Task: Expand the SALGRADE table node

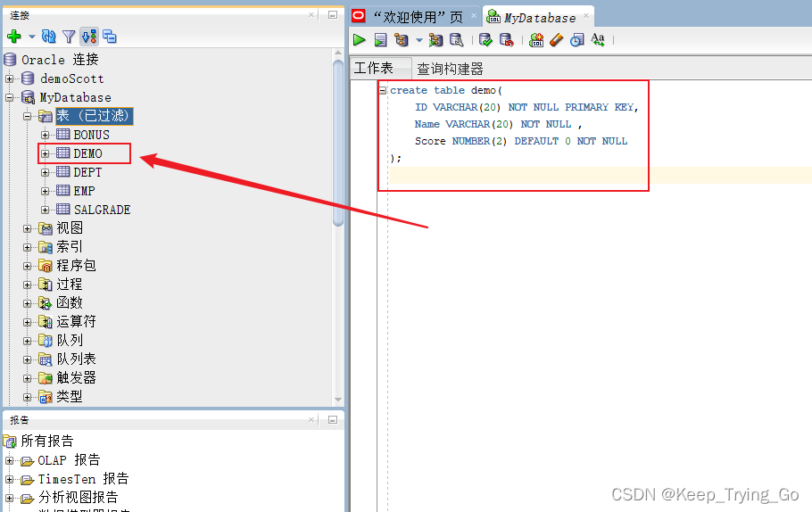Action: (45, 210)
